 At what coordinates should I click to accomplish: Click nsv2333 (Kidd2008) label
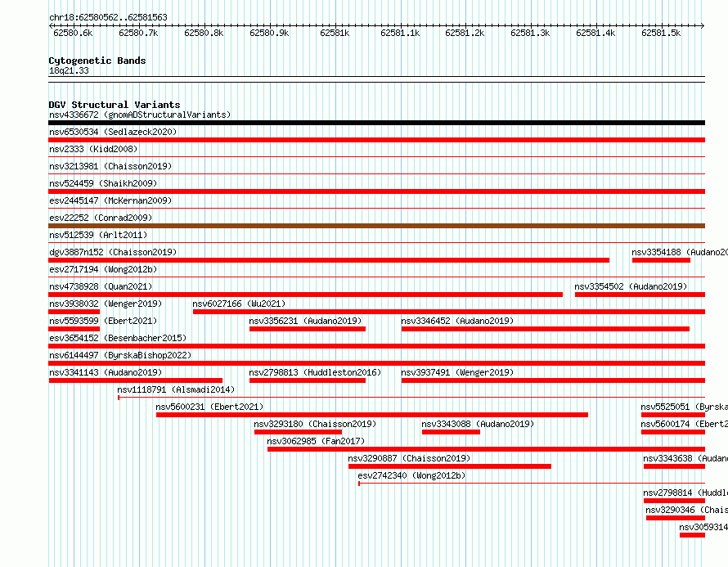pyautogui.click(x=93, y=149)
